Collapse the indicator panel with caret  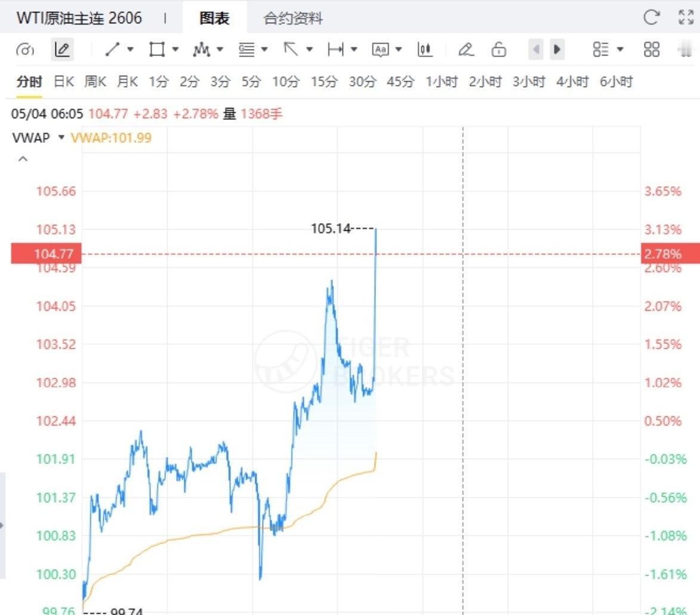(x=23, y=159)
